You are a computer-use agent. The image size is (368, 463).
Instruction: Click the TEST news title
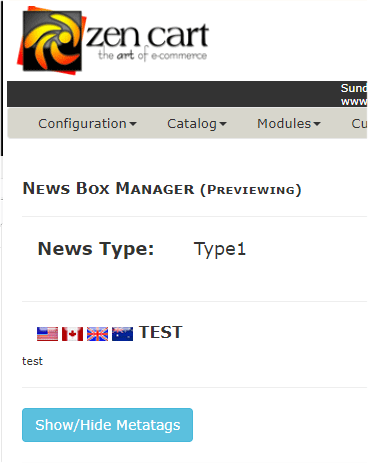[x=161, y=332]
